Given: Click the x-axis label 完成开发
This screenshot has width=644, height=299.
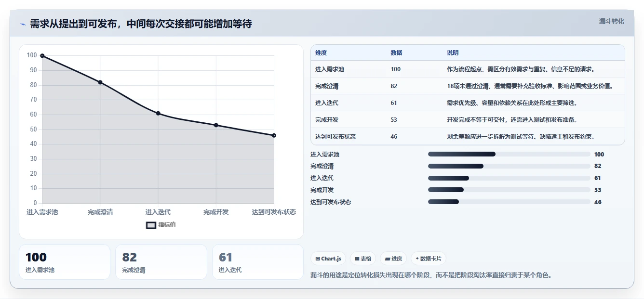Looking at the screenshot, I should tap(216, 212).
